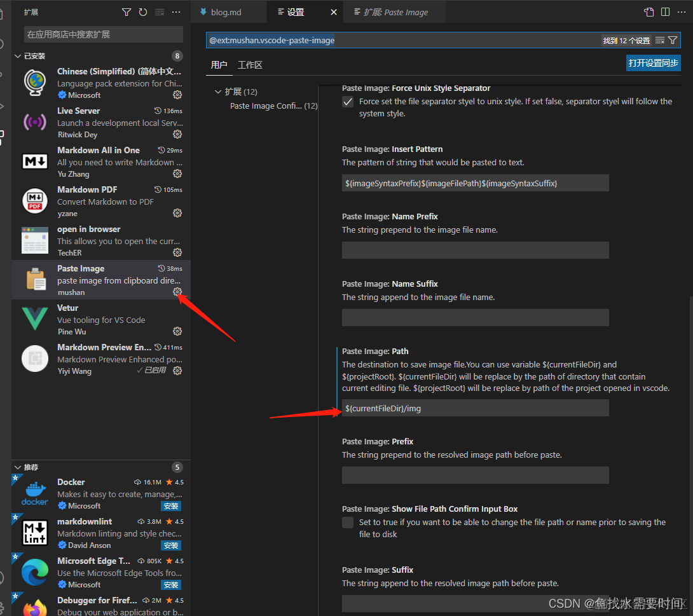
Task: Select the markdownlint extension logo
Action: 34,533
